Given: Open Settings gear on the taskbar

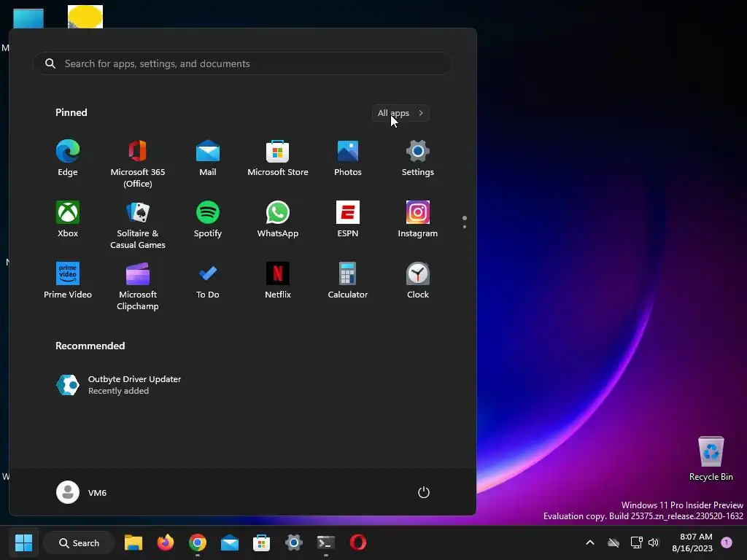Looking at the screenshot, I should click(294, 542).
